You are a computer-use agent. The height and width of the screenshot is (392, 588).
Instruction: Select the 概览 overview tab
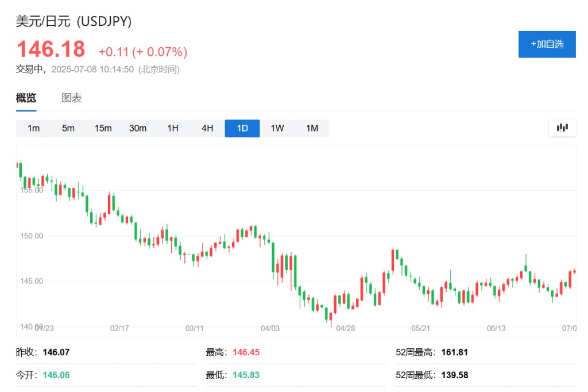tap(26, 98)
